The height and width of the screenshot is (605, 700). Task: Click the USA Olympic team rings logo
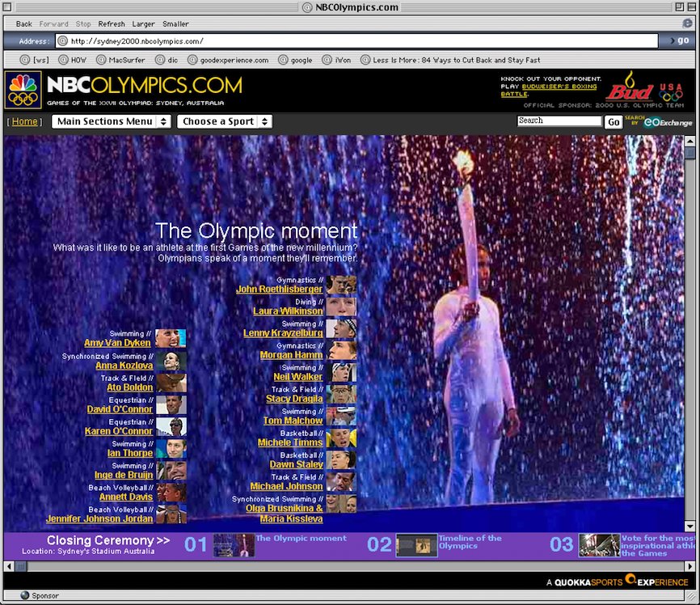coord(671,91)
